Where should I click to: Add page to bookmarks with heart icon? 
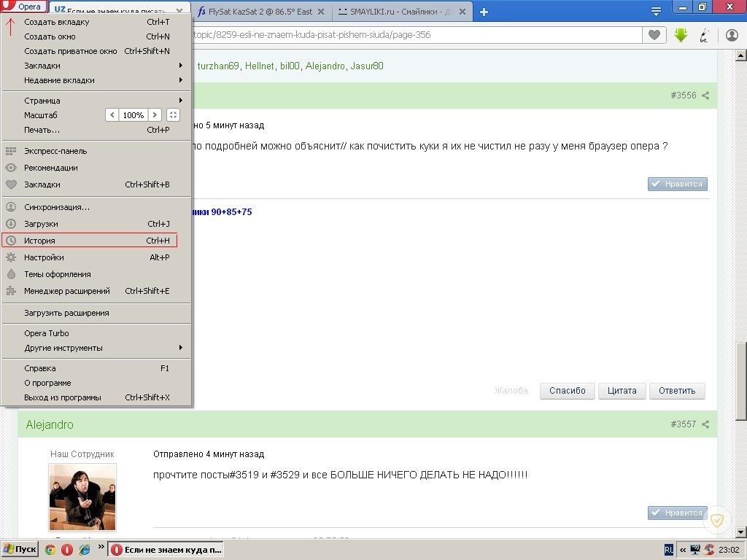[x=654, y=35]
